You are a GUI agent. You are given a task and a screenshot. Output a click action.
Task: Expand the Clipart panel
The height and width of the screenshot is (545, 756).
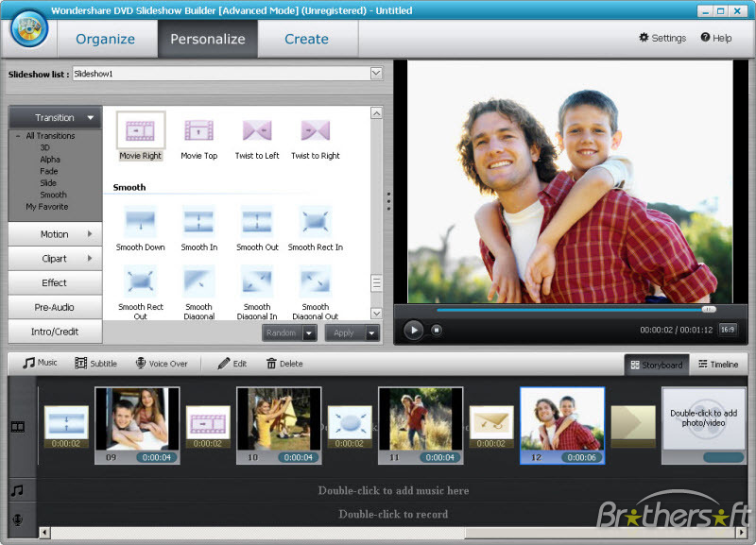coord(55,259)
